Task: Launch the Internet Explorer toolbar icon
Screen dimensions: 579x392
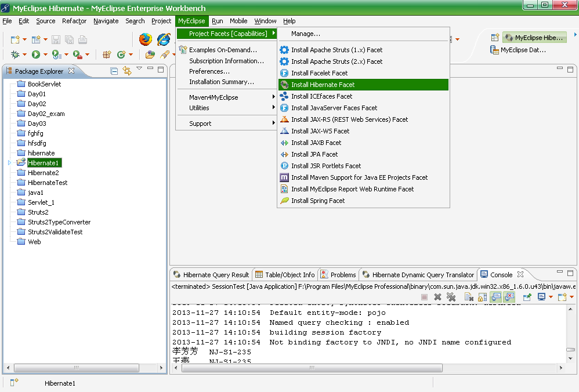Action: pos(164,39)
